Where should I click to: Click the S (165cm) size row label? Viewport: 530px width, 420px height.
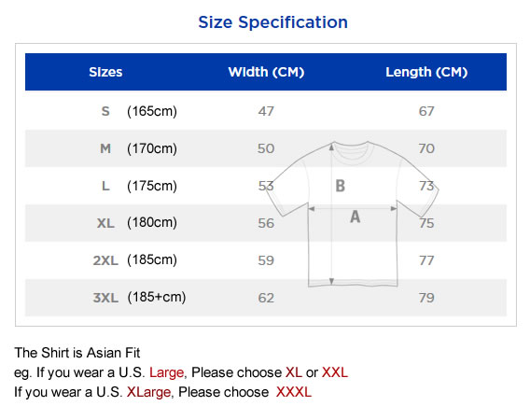pyautogui.click(x=139, y=111)
